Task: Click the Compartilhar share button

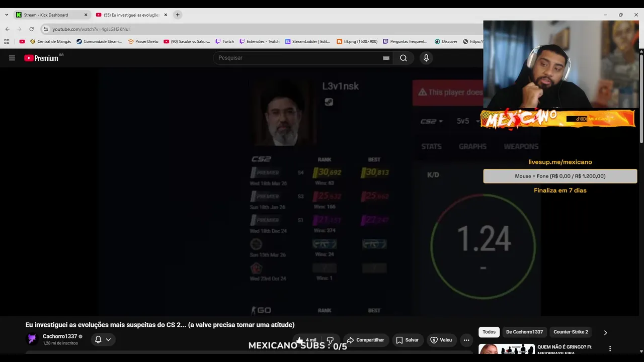Action: (x=366, y=340)
